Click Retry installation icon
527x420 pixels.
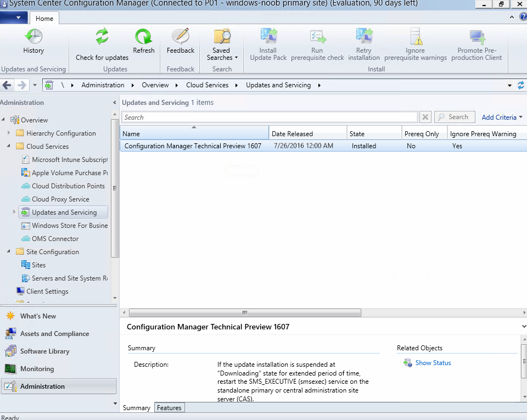click(x=364, y=36)
